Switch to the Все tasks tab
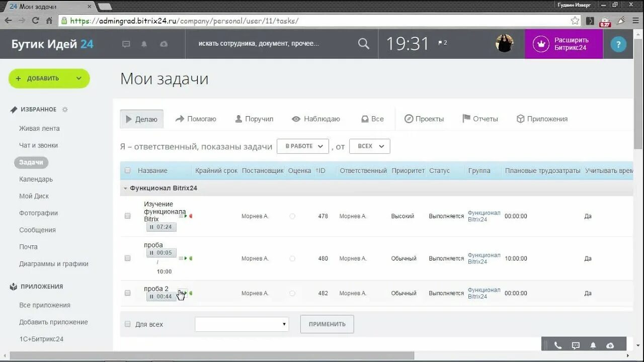This screenshot has height=362, width=644. pyautogui.click(x=372, y=119)
